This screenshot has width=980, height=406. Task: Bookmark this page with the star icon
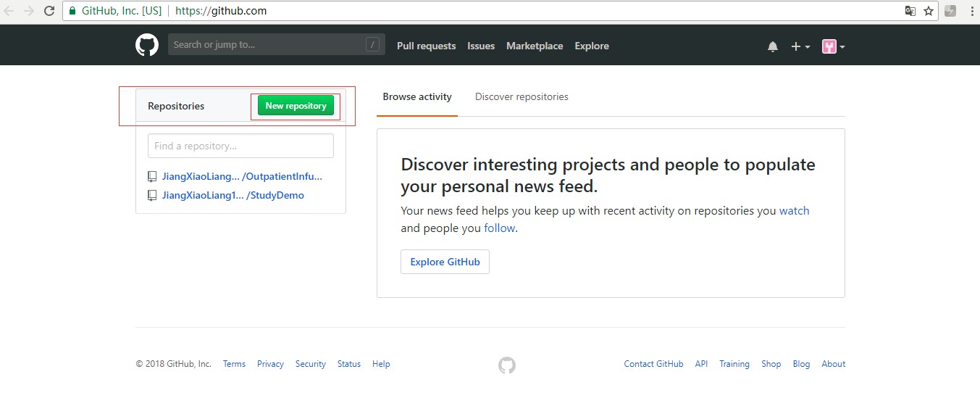[928, 11]
